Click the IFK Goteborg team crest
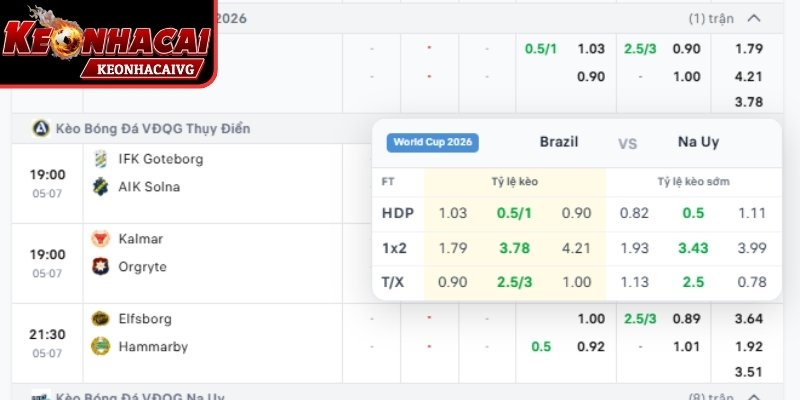The width and height of the screenshot is (800, 400). click(x=100, y=159)
